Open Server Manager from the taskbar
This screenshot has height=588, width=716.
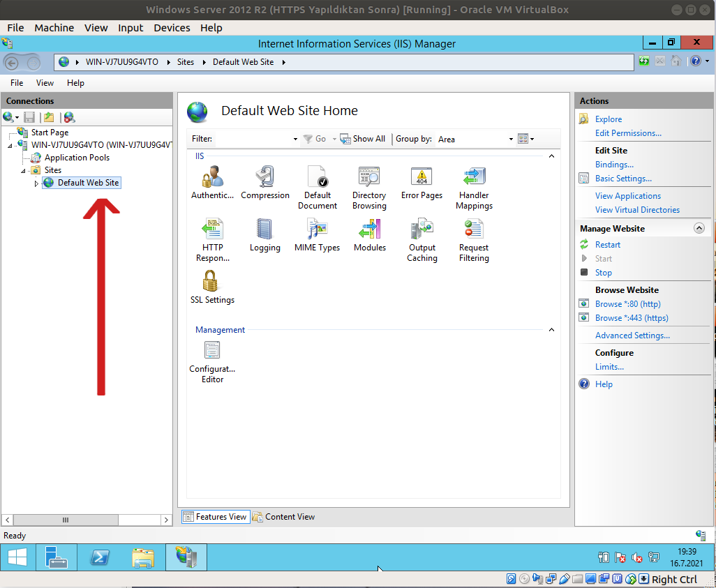click(x=57, y=557)
